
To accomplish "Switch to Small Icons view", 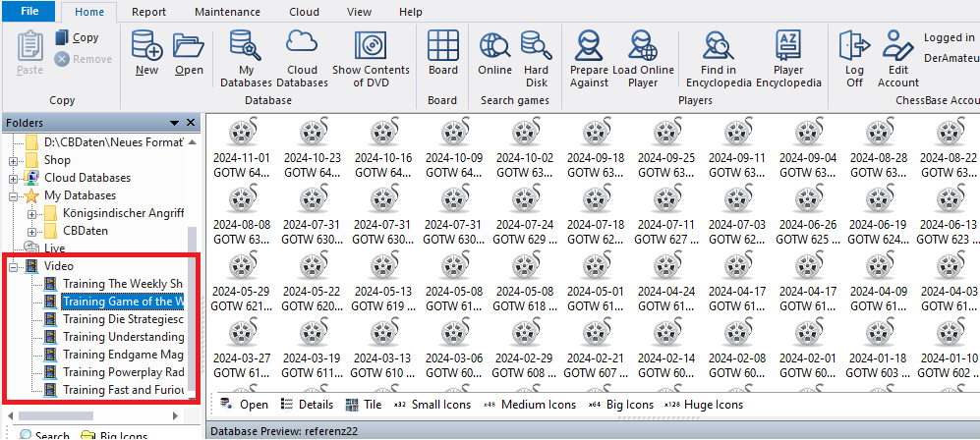I will pos(432,405).
